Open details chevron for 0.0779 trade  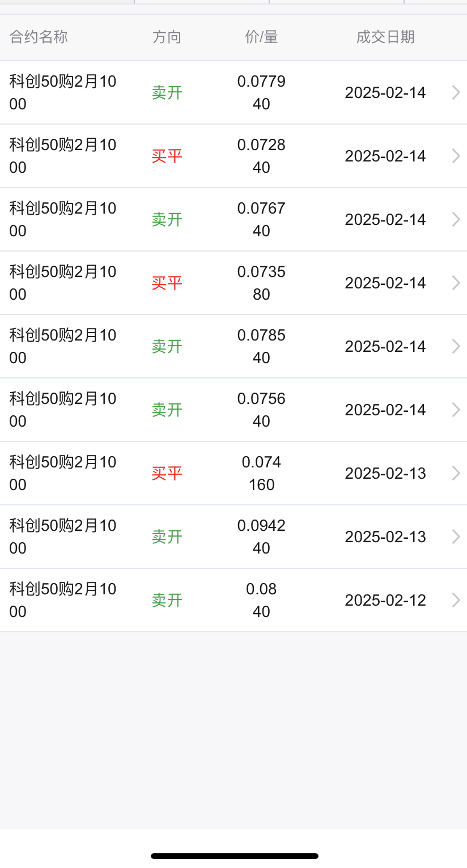pos(456,92)
